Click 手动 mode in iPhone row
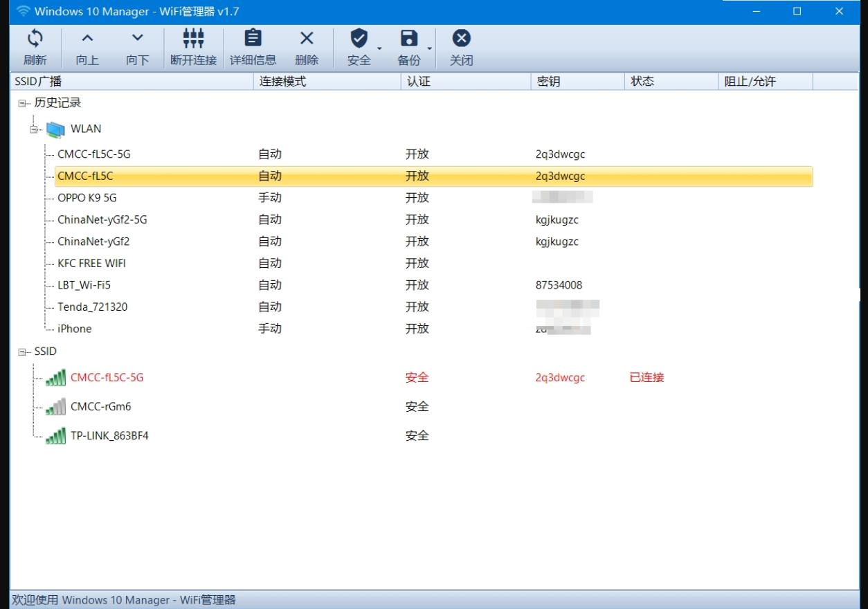Image resolution: width=868 pixels, height=609 pixels. [x=270, y=329]
